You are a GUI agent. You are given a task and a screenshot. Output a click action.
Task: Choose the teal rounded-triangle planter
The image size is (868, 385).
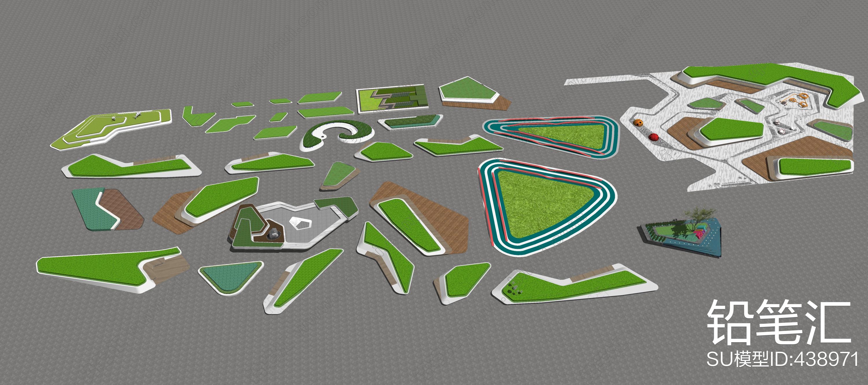pyautogui.click(x=231, y=278)
